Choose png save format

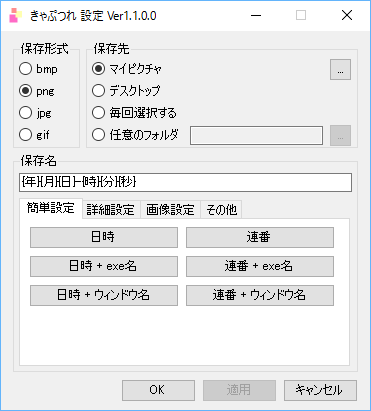point(37,91)
